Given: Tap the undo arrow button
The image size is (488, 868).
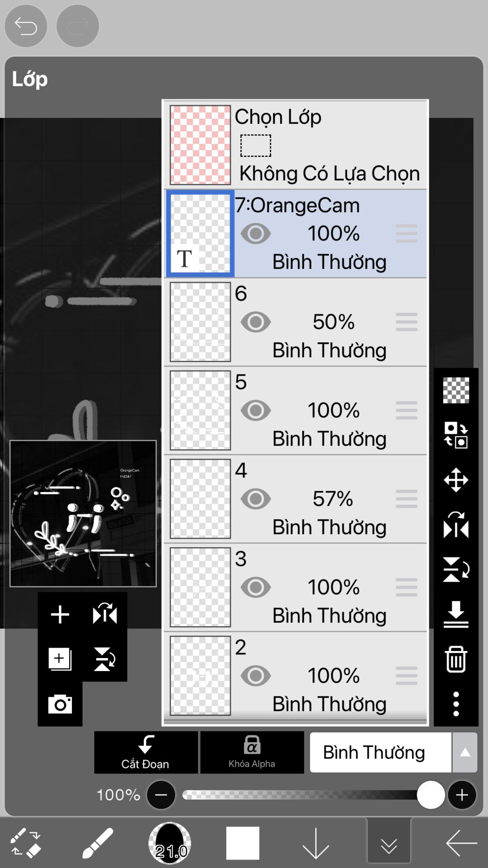Looking at the screenshot, I should 26,26.
